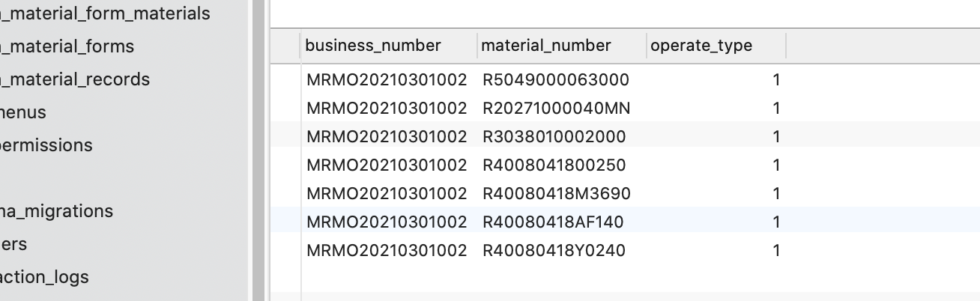Click the R20271000040MN material cell
The height and width of the screenshot is (301, 980).
tap(557, 109)
